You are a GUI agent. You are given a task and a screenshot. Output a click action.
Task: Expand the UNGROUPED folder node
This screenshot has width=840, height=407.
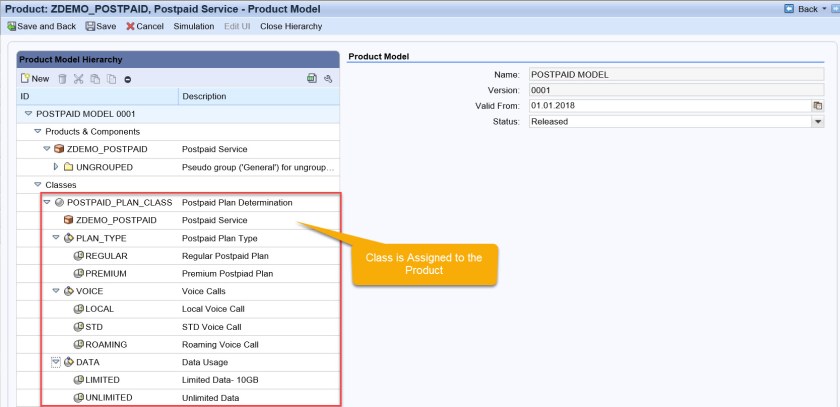click(56, 167)
